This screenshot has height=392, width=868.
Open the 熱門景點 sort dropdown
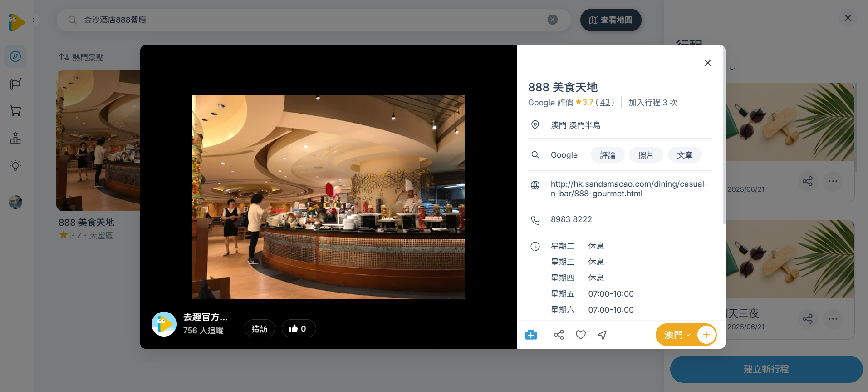81,57
